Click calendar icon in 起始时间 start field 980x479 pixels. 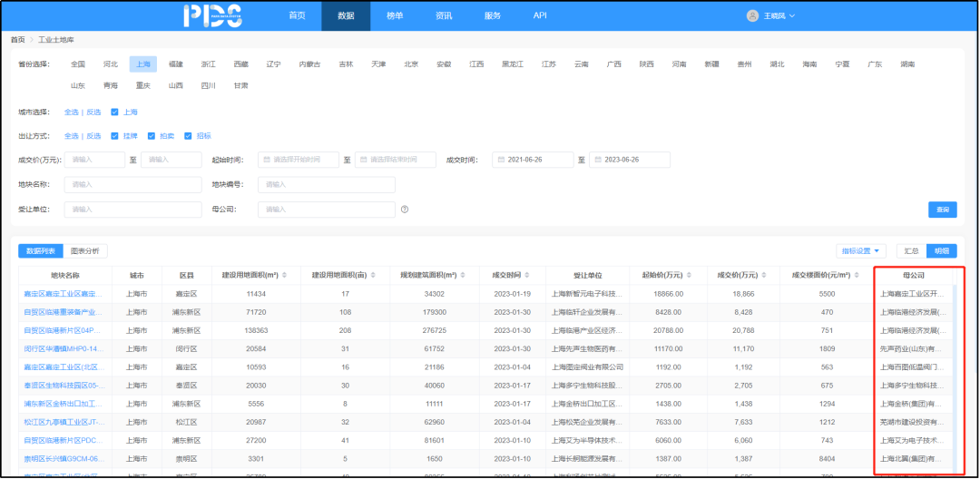click(x=266, y=160)
